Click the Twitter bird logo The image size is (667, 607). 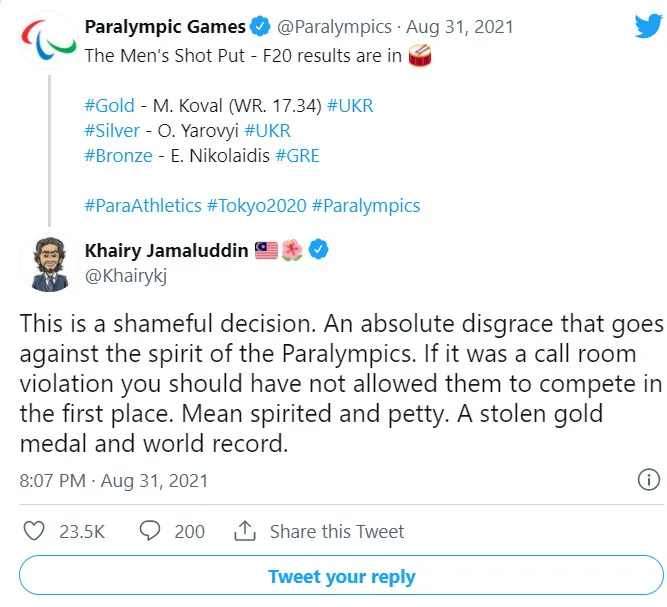coord(646,26)
